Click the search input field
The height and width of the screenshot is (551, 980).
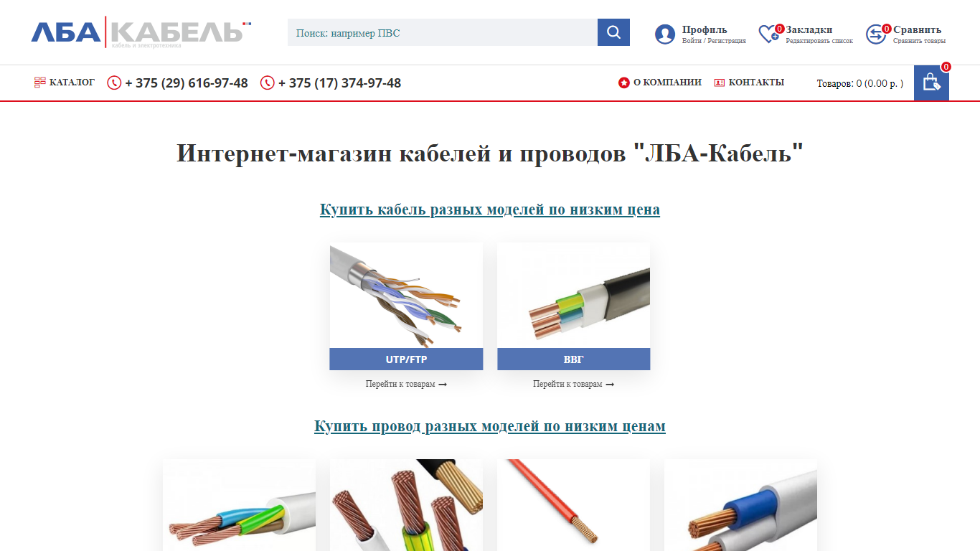pyautogui.click(x=443, y=32)
